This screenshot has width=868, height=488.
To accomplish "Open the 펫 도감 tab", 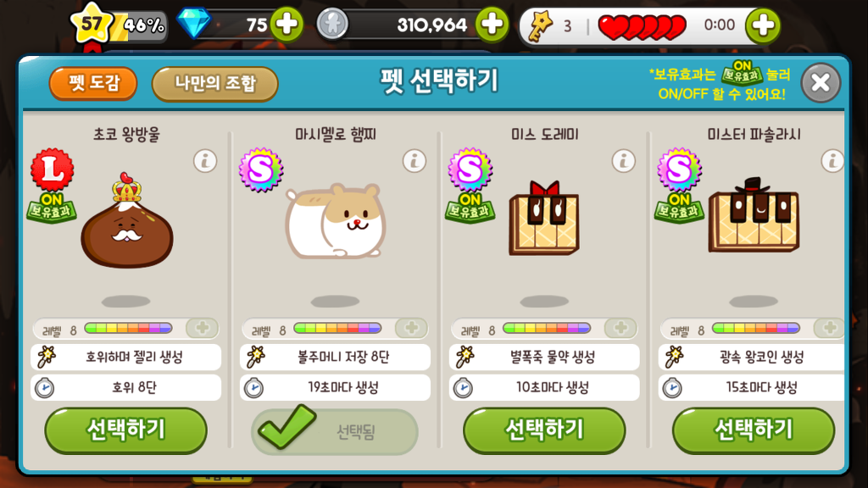I will coord(93,84).
